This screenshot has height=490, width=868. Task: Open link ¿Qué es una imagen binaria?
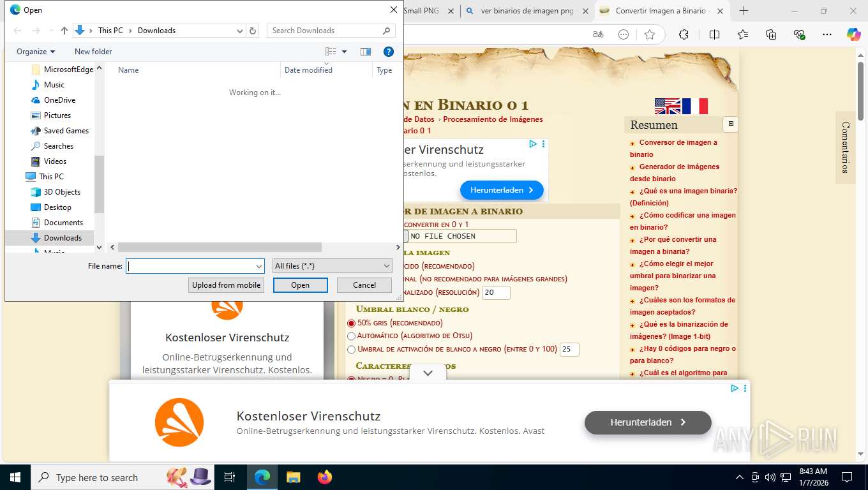coord(684,197)
